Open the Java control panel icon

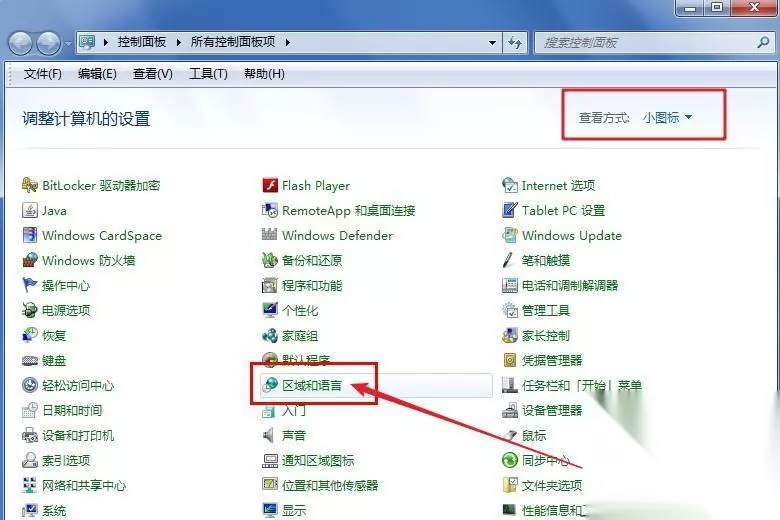click(x=30, y=210)
